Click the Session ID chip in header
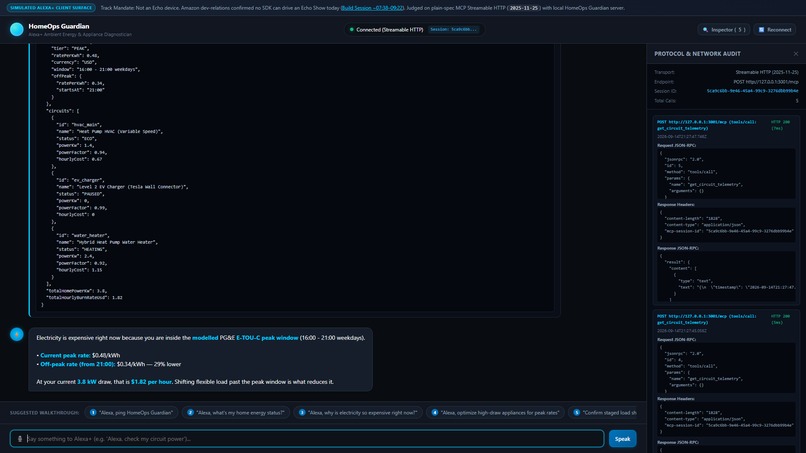This screenshot has height=453, width=806. [x=453, y=29]
